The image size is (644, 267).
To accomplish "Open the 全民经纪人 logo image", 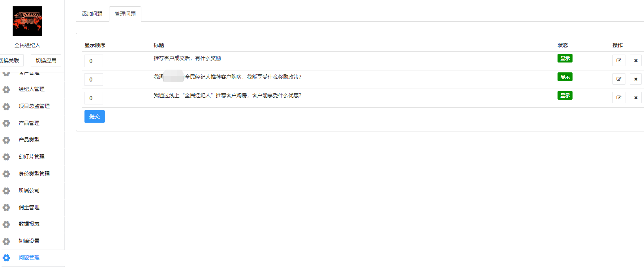I will (x=27, y=21).
